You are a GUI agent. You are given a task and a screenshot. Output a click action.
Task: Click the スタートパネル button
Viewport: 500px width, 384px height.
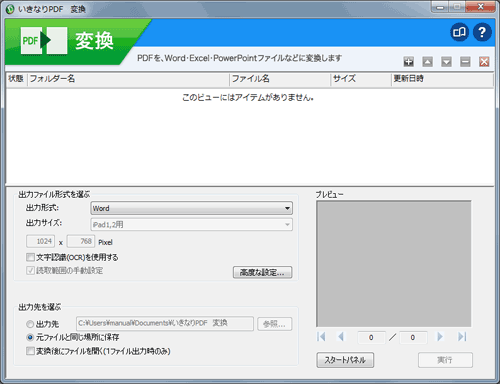click(x=345, y=360)
